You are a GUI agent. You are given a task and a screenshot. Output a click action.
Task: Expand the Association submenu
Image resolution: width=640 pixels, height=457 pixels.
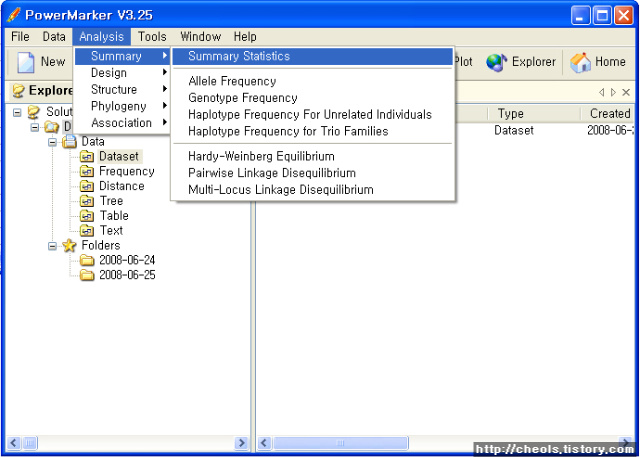(x=122, y=123)
